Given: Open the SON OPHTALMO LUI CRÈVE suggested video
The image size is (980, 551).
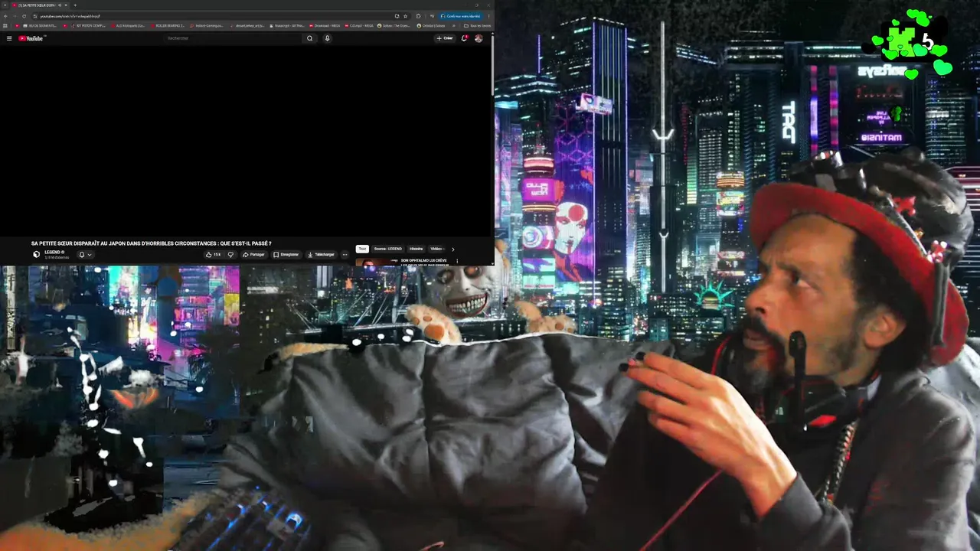Looking at the screenshot, I should (x=423, y=261).
